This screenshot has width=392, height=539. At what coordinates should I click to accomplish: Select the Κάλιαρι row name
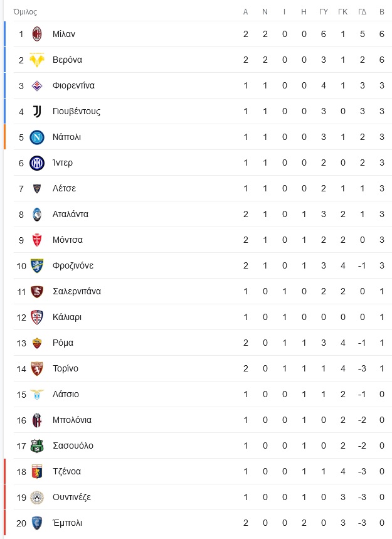(x=67, y=317)
